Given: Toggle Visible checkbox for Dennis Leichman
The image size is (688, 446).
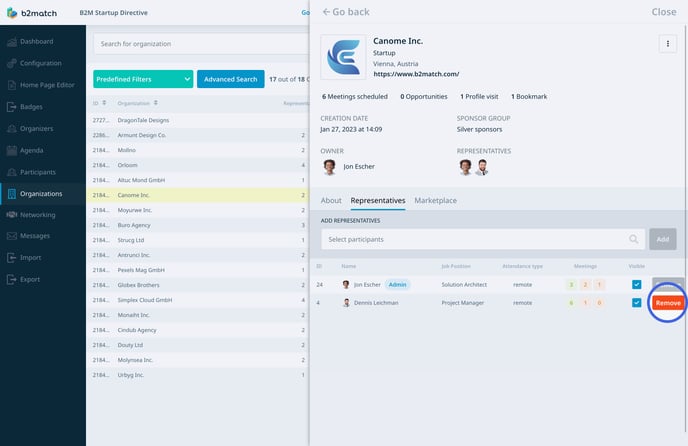Looking at the screenshot, I should pyautogui.click(x=636, y=303).
